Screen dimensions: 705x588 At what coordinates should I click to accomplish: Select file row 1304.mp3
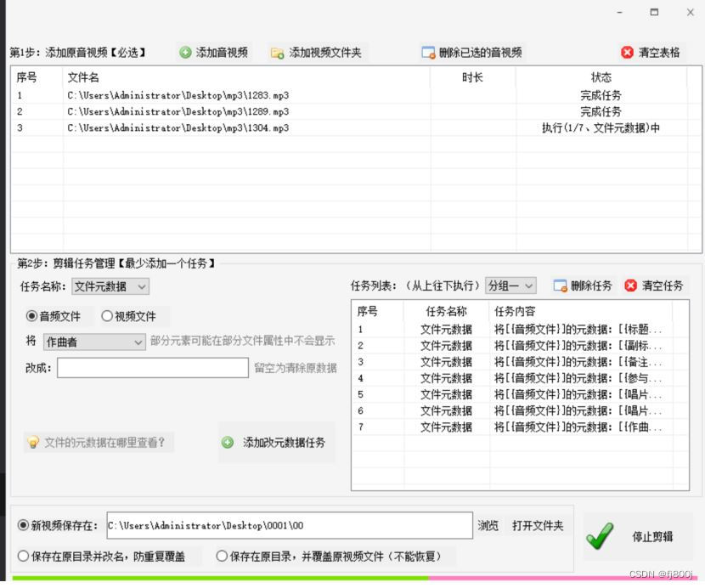[355, 127]
